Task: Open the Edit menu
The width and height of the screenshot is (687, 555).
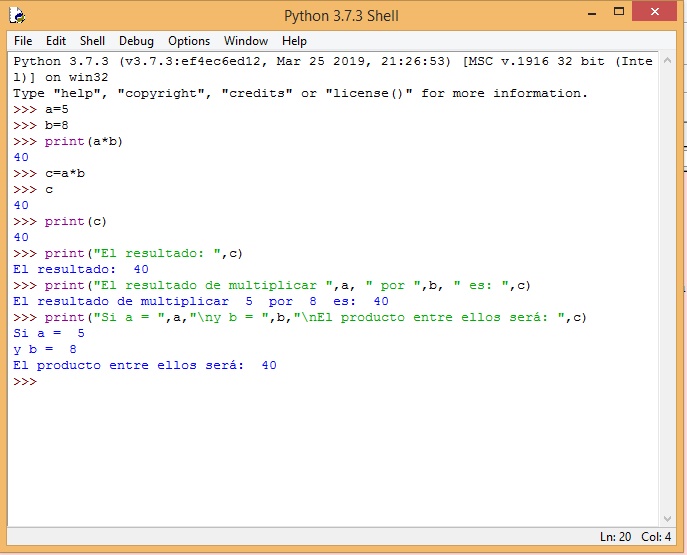Action: (56, 41)
